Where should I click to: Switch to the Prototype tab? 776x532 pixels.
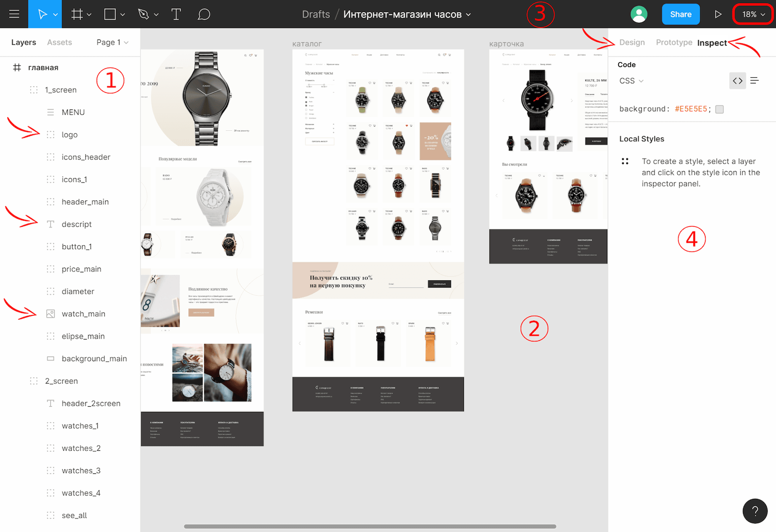point(674,42)
